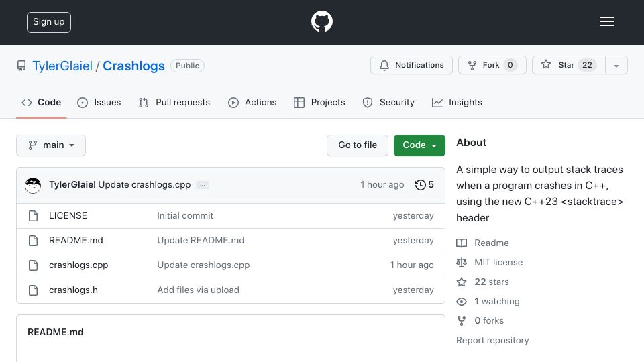Image resolution: width=644 pixels, height=362 pixels.
Task: Click '1 hour ago' in crashlogs.cpp row
Action: pos(412,265)
